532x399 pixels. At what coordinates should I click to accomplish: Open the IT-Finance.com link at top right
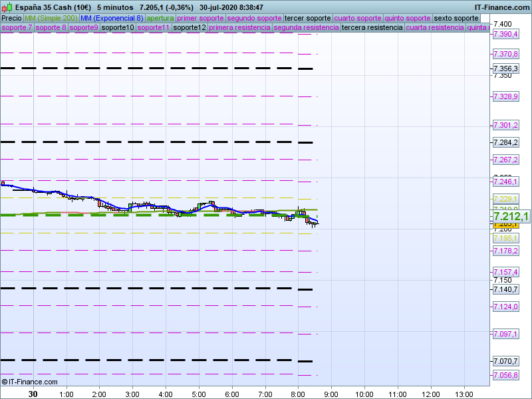502,7
